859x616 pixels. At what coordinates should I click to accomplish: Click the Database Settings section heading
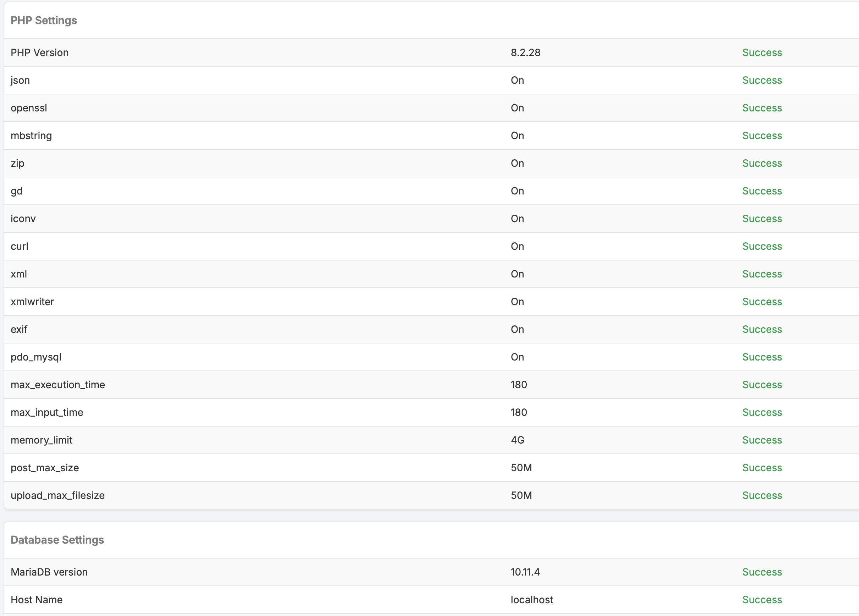click(57, 539)
